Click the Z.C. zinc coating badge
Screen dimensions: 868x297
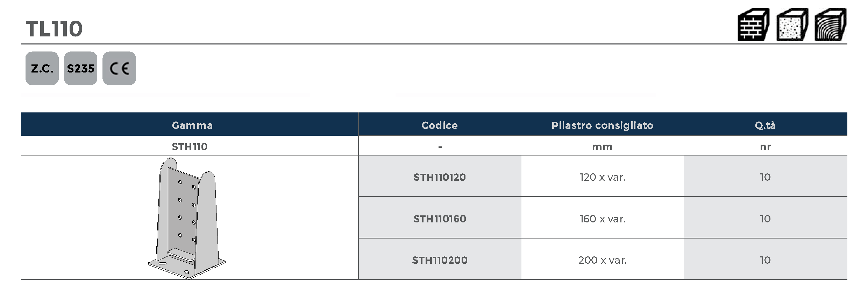[x=42, y=68]
